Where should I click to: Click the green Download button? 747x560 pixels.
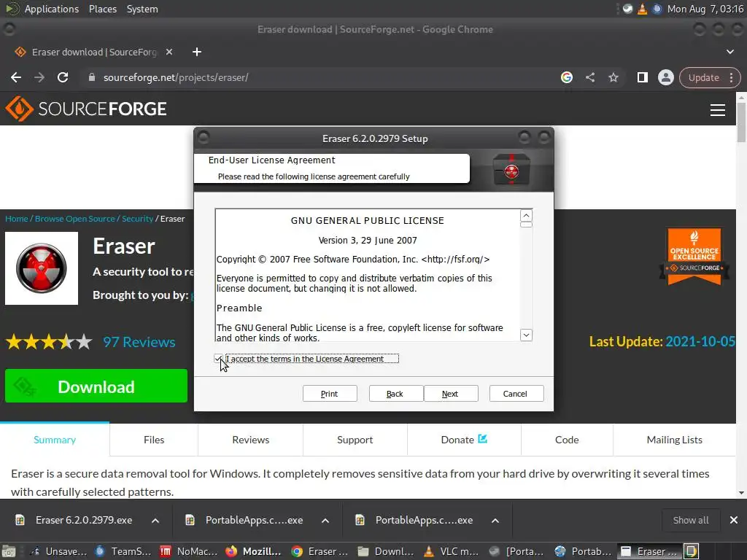coord(96,386)
